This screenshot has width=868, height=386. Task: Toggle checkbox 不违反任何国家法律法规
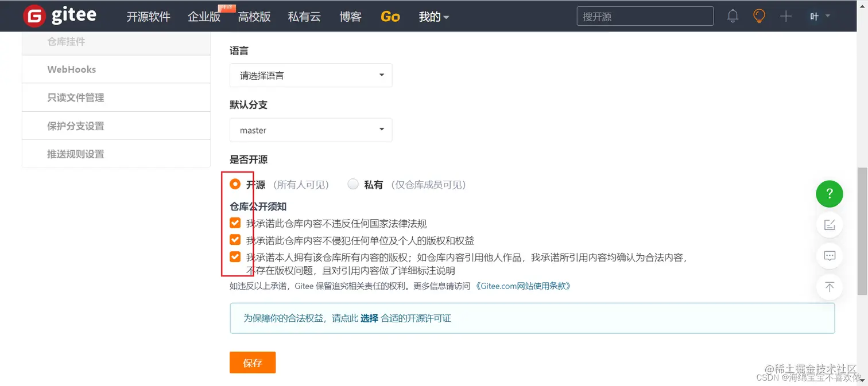coord(235,223)
